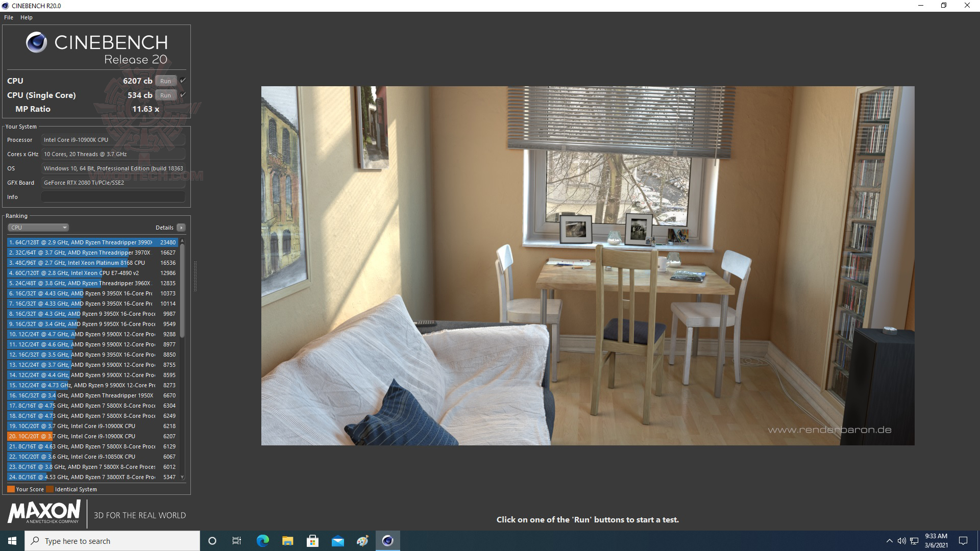Open Task View on the taskbar
Screen dimensions: 980x551
point(237,541)
